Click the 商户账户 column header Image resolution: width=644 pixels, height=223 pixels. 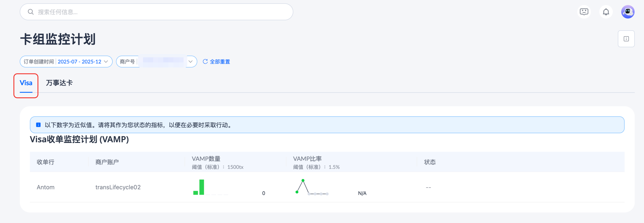click(107, 162)
